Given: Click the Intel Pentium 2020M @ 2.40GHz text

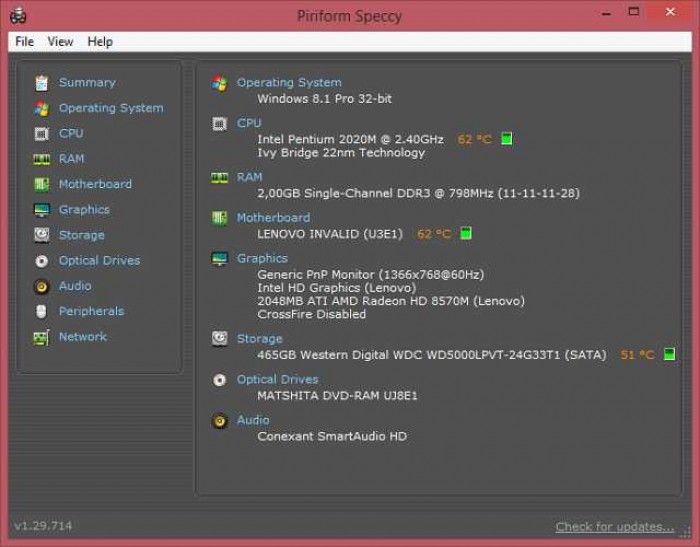Looking at the screenshot, I should point(350,139).
